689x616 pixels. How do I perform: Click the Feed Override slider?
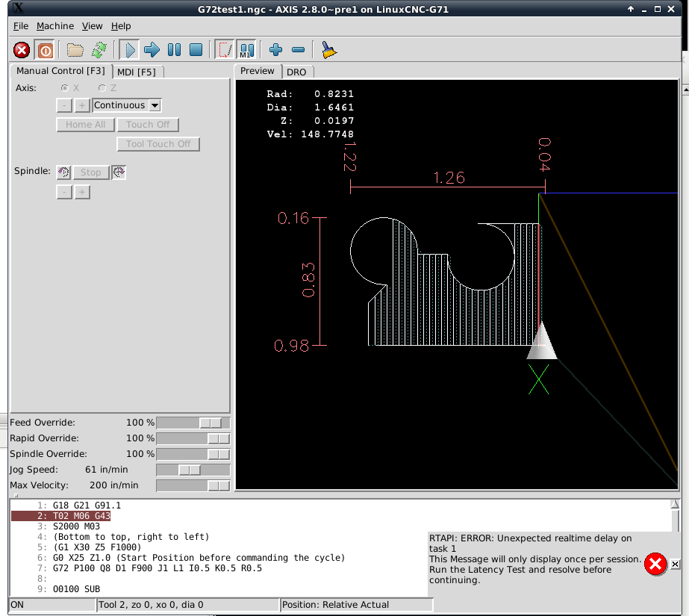point(193,423)
